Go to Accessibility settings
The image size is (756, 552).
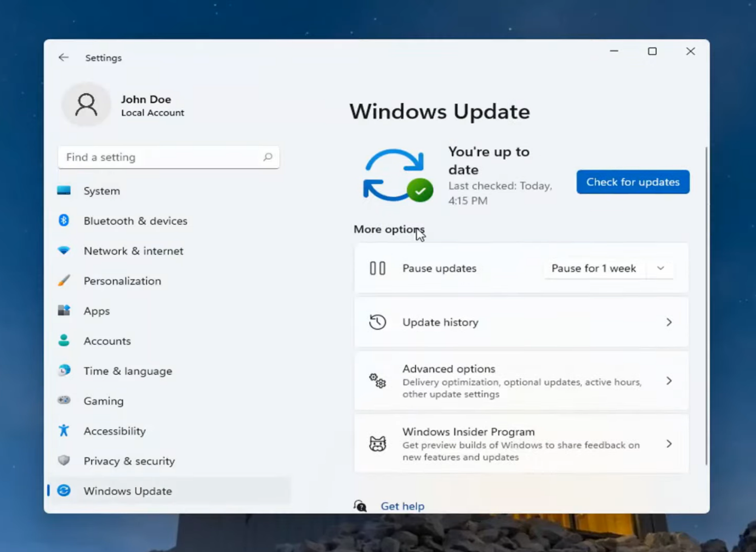[x=169, y=431]
